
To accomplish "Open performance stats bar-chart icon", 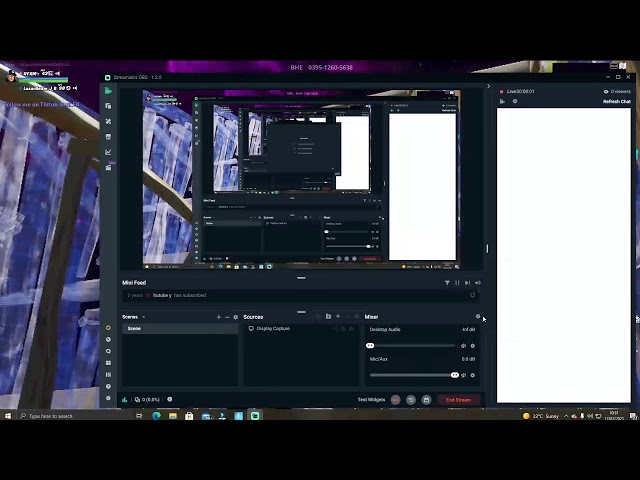I will (124, 400).
